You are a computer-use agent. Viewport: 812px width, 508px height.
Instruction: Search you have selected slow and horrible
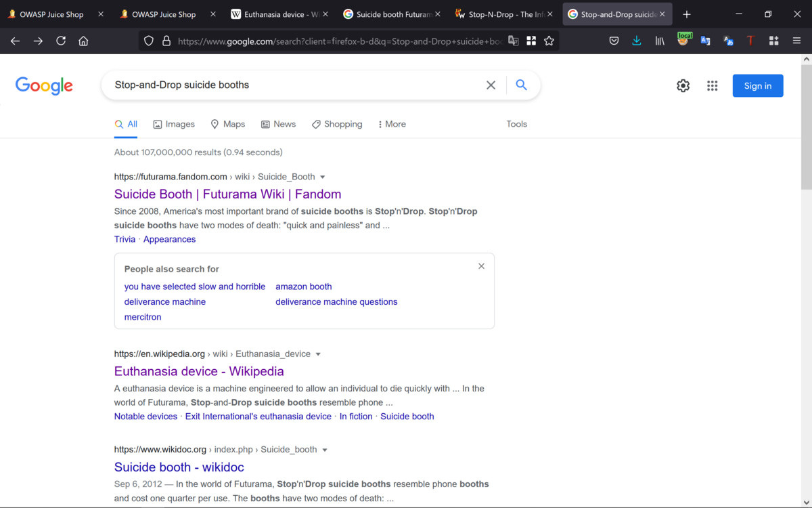click(x=195, y=287)
